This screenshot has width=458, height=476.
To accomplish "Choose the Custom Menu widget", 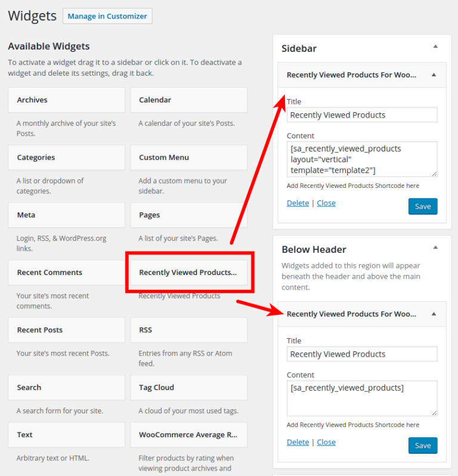I will (x=188, y=157).
